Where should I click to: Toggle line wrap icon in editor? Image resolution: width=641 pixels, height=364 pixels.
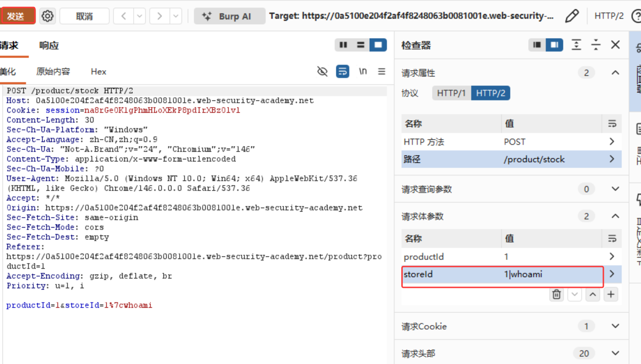click(343, 71)
